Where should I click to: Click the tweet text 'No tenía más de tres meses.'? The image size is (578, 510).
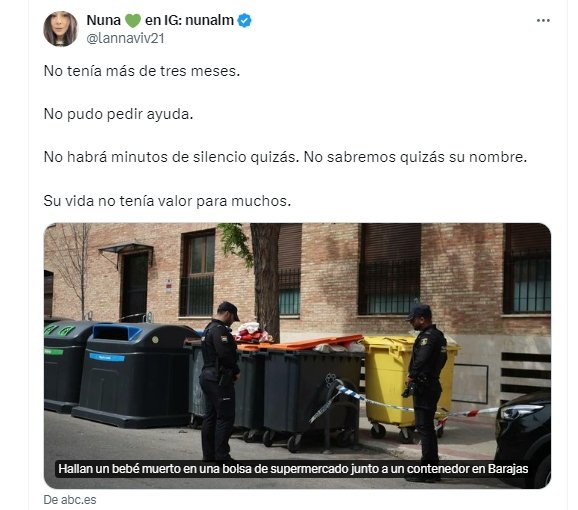(x=142, y=71)
